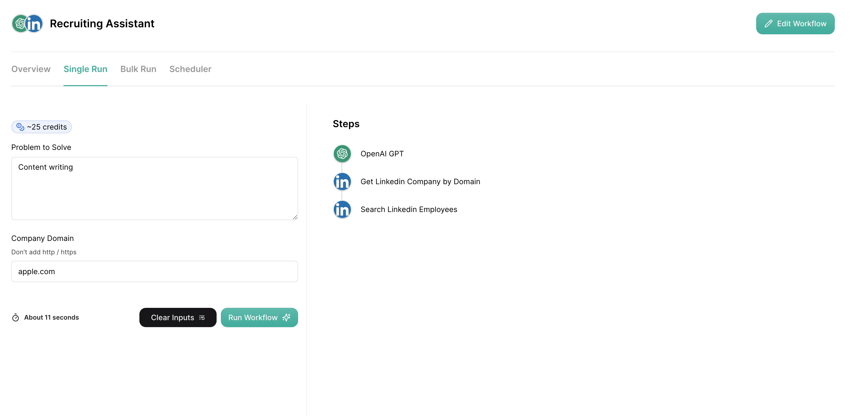This screenshot has height=416, width=868.
Task: Go to the Scheduler tab
Action: coord(190,69)
